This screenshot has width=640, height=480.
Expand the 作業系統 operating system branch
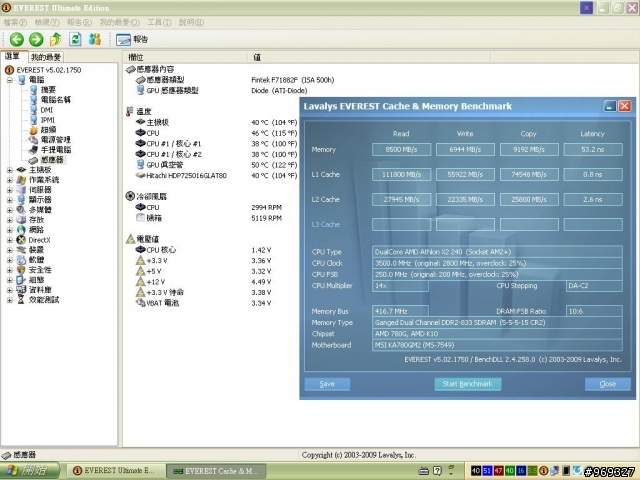(x=10, y=180)
